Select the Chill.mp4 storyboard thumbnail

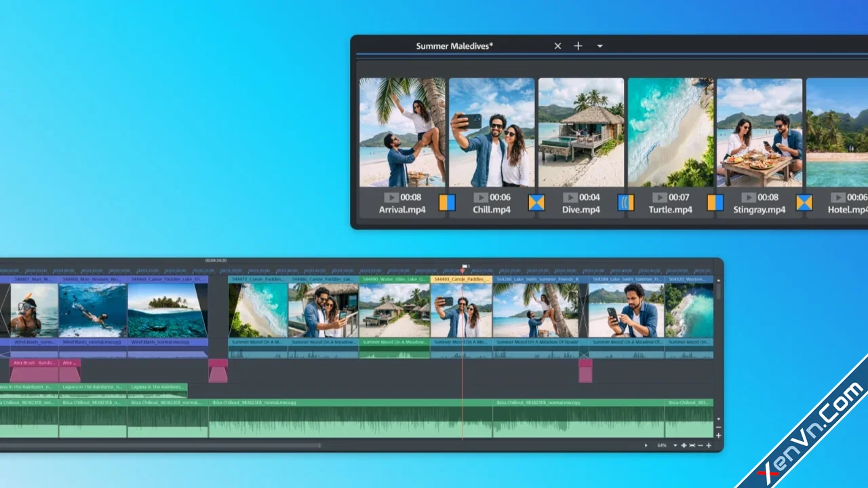pos(492,132)
